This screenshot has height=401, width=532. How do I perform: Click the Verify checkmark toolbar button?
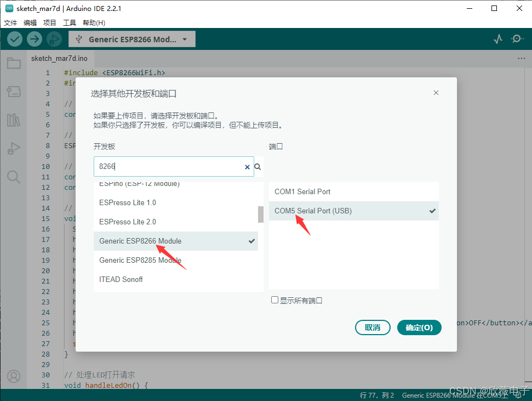tap(15, 39)
